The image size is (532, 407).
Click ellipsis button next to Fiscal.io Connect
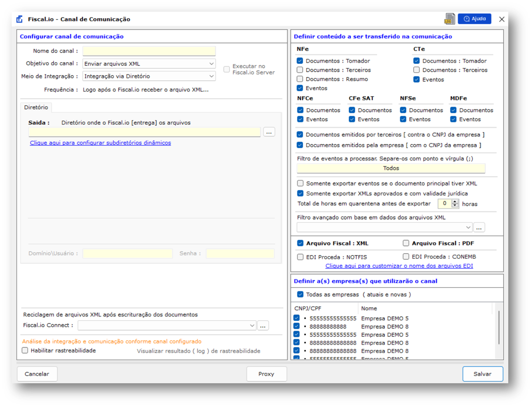click(263, 326)
